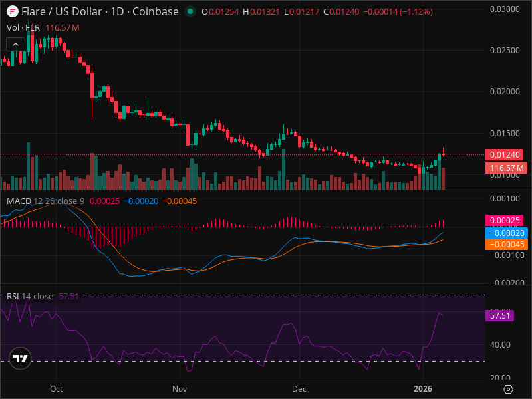Click the high value H0.01321 in header
This screenshot has width=532, height=399.
pyautogui.click(x=261, y=11)
